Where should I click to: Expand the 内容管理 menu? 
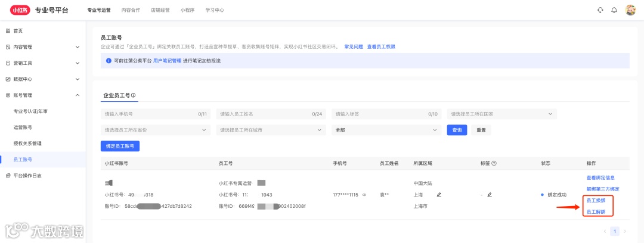78,47
